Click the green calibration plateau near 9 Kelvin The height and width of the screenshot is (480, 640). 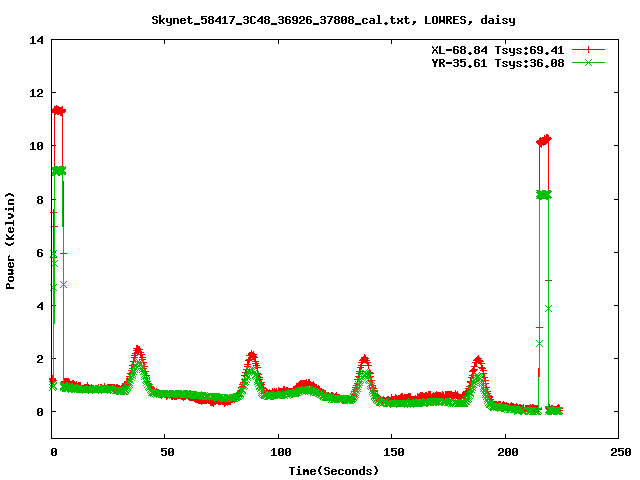59,171
